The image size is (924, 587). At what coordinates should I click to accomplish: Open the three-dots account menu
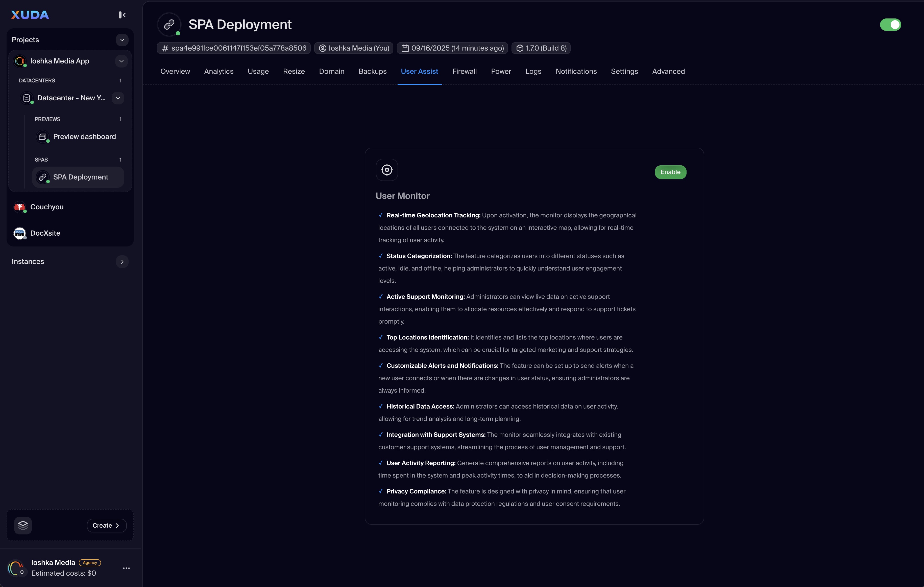126,568
